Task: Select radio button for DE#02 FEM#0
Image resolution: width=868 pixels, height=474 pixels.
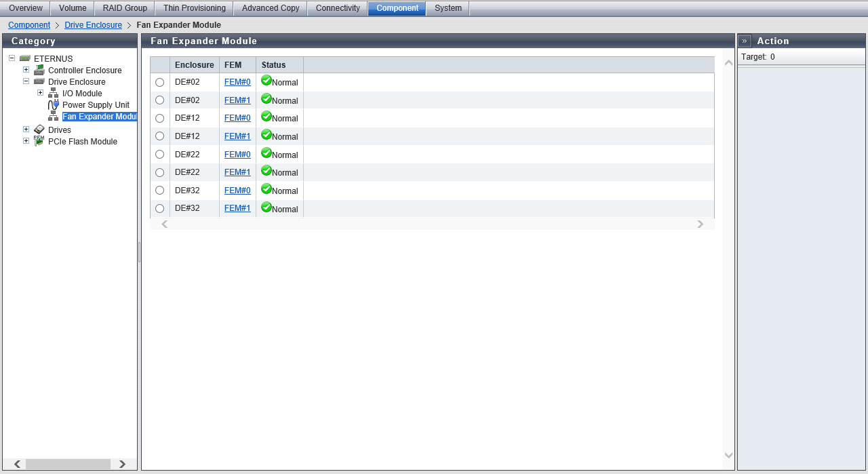Action: click(160, 83)
